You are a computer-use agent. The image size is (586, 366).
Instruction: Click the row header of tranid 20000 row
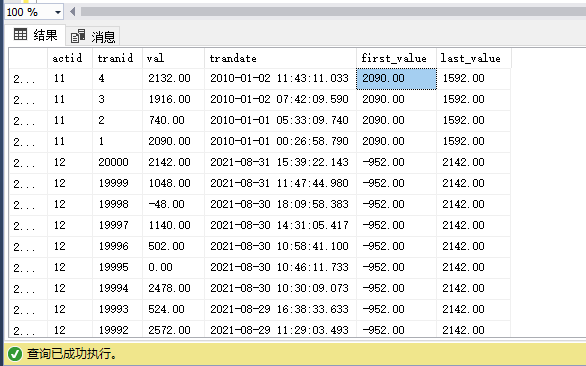tap(28, 163)
